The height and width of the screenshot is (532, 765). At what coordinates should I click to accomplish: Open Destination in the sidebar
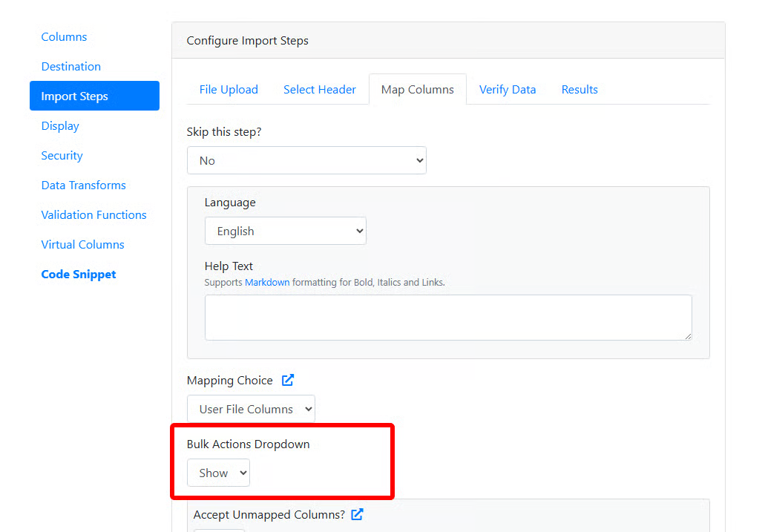pos(70,66)
